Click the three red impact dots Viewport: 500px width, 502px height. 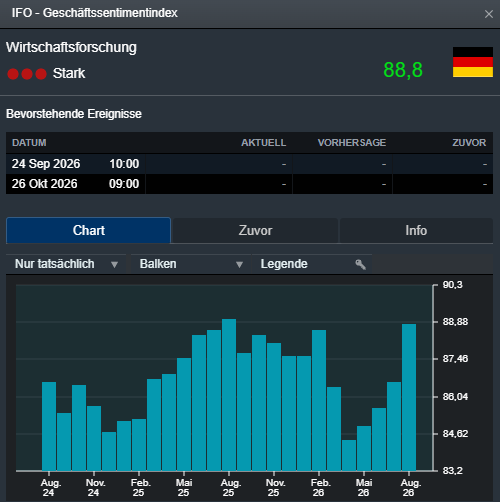(x=27, y=74)
